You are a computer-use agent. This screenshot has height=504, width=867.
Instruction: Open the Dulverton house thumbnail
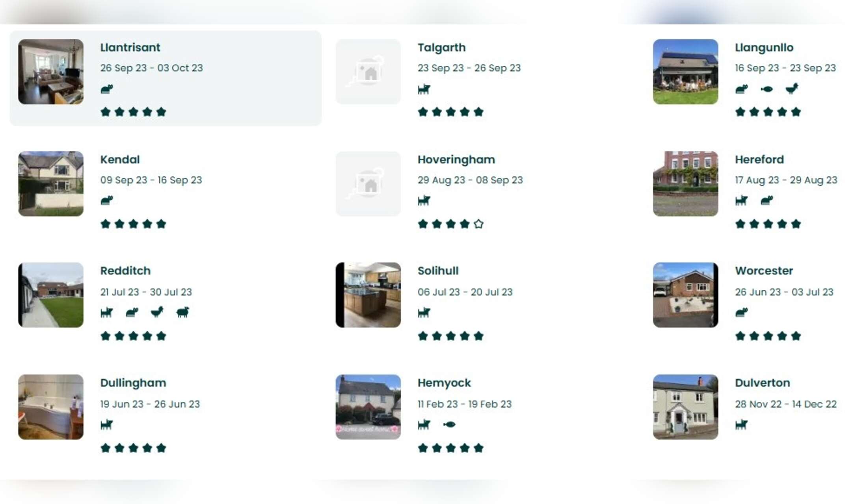685,407
